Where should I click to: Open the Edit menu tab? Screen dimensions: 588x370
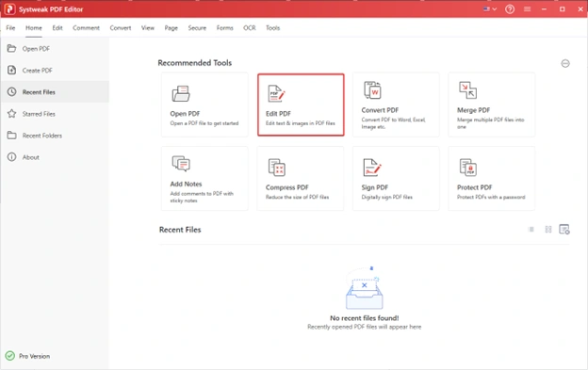57,27
